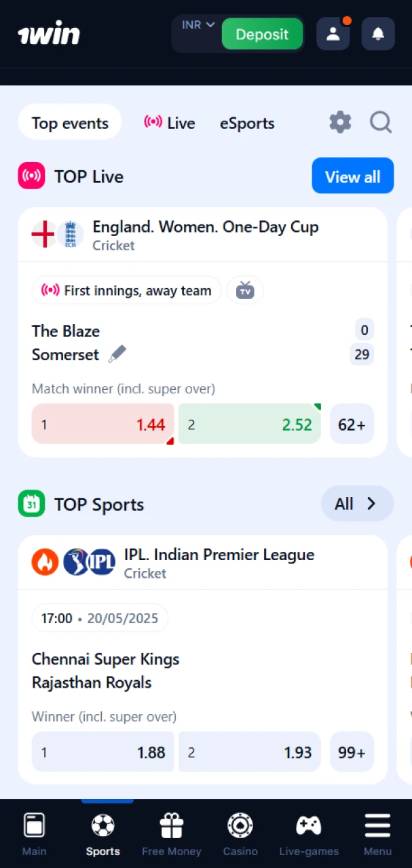Expand 62+ extra markets for the live match
This screenshot has width=412, height=868.
pos(352,424)
